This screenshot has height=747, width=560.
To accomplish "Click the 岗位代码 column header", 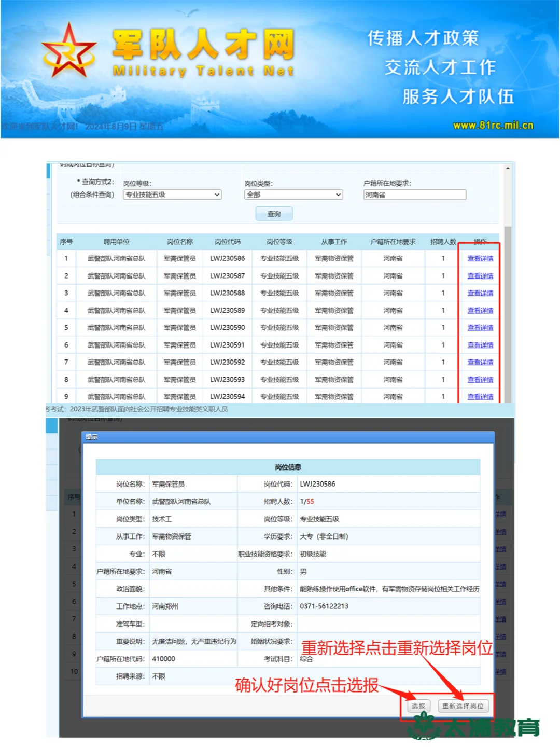I will pyautogui.click(x=228, y=242).
